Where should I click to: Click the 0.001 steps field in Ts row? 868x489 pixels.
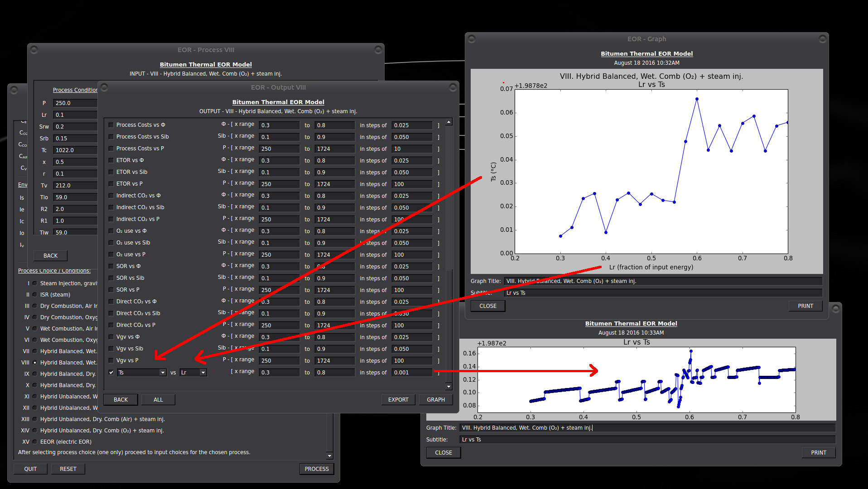[x=412, y=373]
